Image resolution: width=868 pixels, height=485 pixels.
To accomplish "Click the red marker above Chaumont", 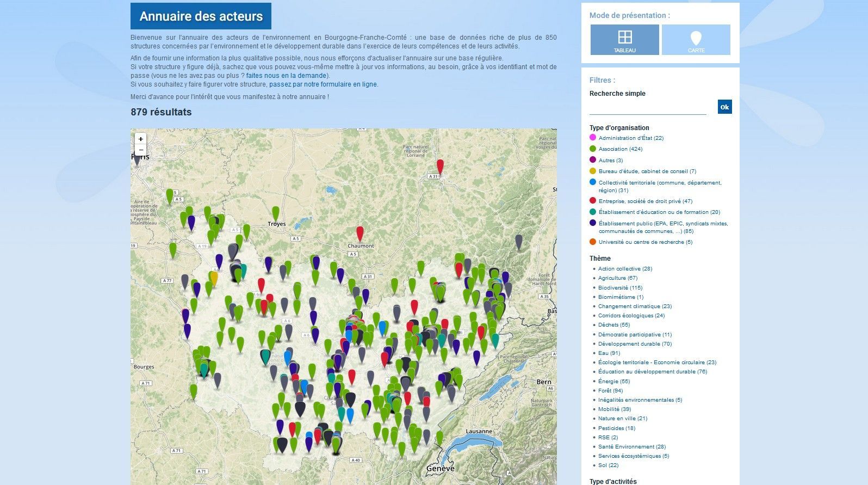I will pos(359,233).
